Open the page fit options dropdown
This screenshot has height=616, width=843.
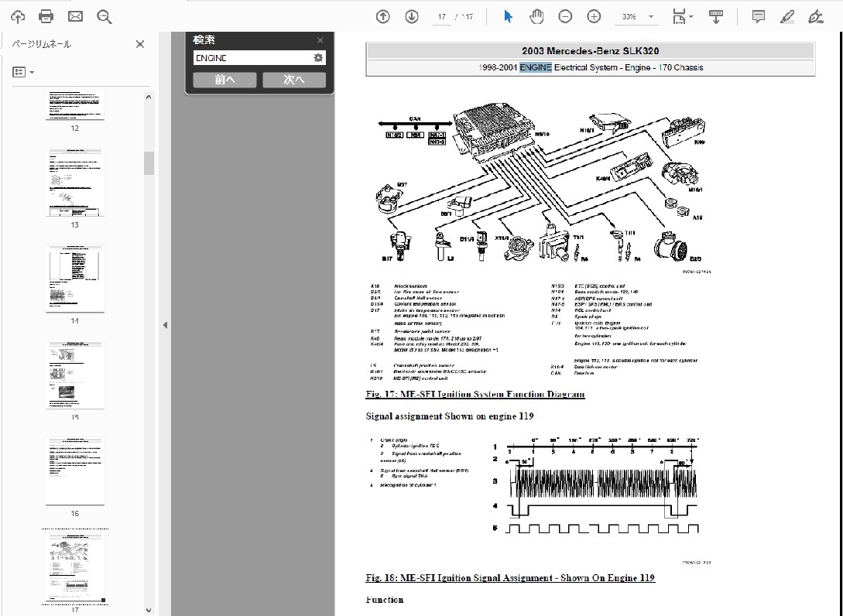(x=682, y=17)
